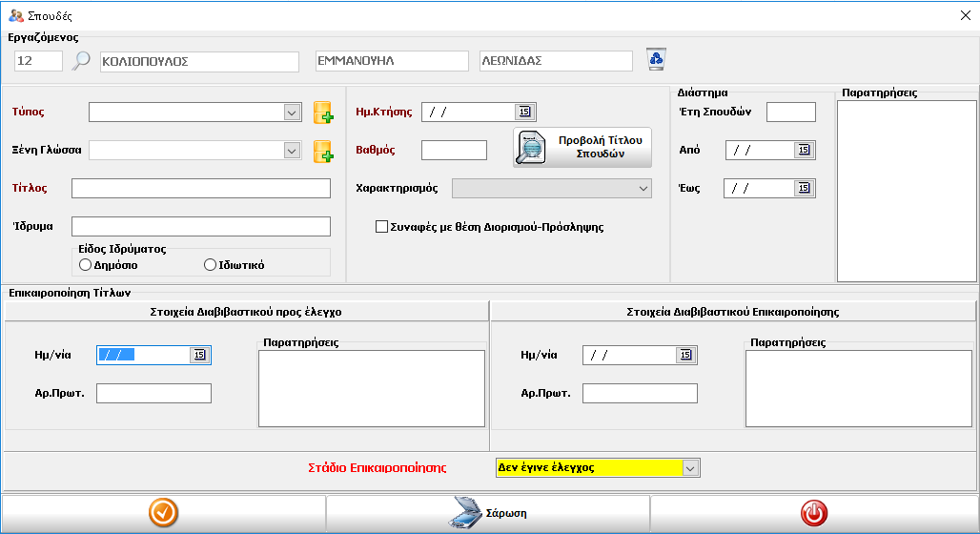Tick Συναφές με θέση Διορισμού-Πρόσληψης checkbox
The width and height of the screenshot is (980, 534).
pyautogui.click(x=381, y=227)
